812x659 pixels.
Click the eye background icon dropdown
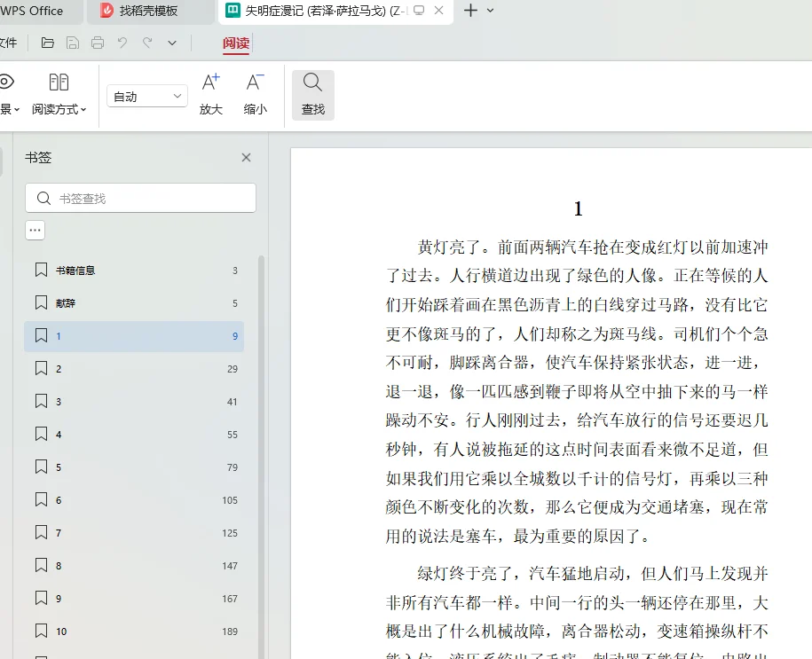point(10,95)
